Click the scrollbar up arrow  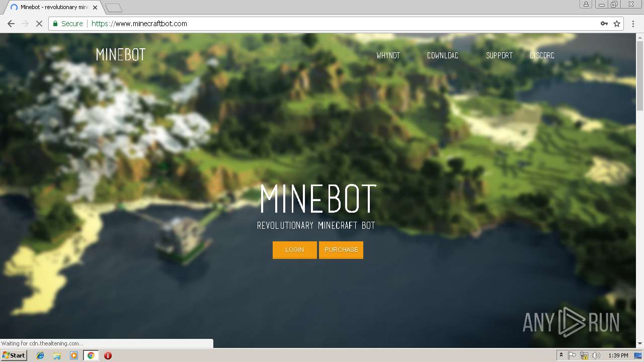640,36
